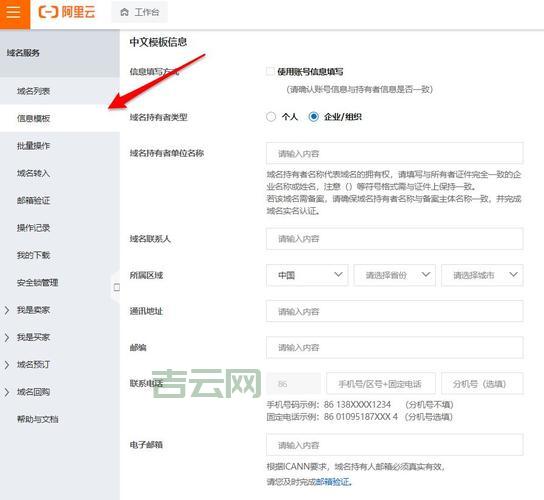
Task: Click the home icon beside 工作台
Action: click(124, 12)
